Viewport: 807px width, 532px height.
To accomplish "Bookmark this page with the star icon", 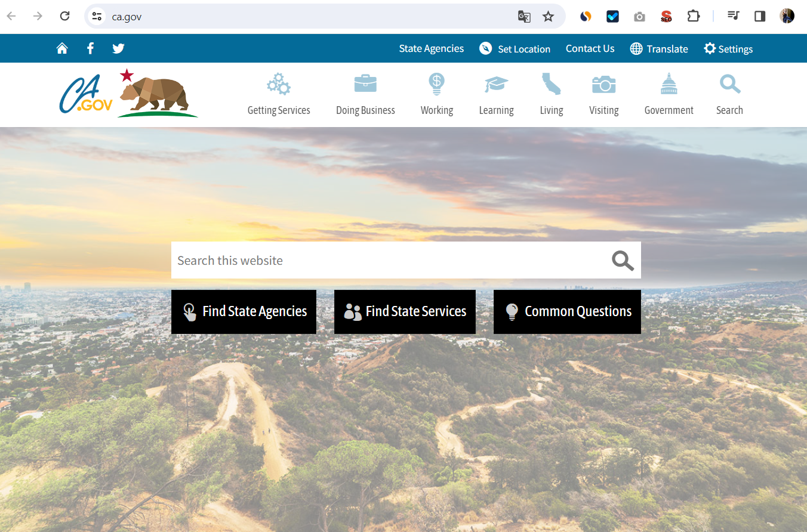I will click(x=548, y=17).
